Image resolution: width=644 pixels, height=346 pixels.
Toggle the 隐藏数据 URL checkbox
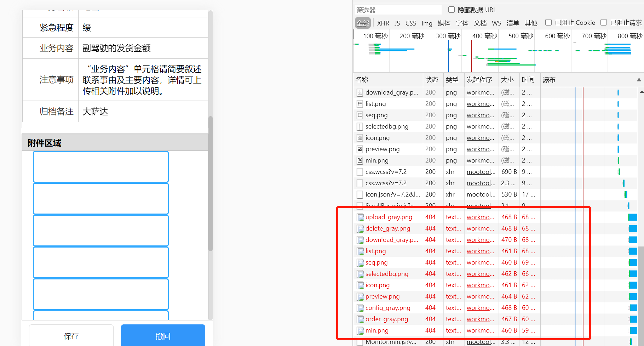(x=452, y=10)
